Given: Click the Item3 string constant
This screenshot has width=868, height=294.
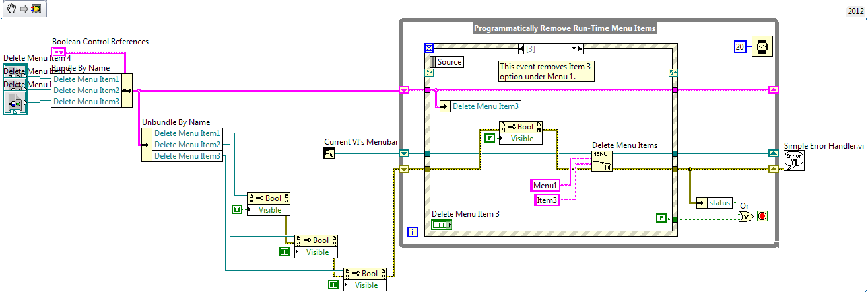Looking at the screenshot, I should click(547, 200).
